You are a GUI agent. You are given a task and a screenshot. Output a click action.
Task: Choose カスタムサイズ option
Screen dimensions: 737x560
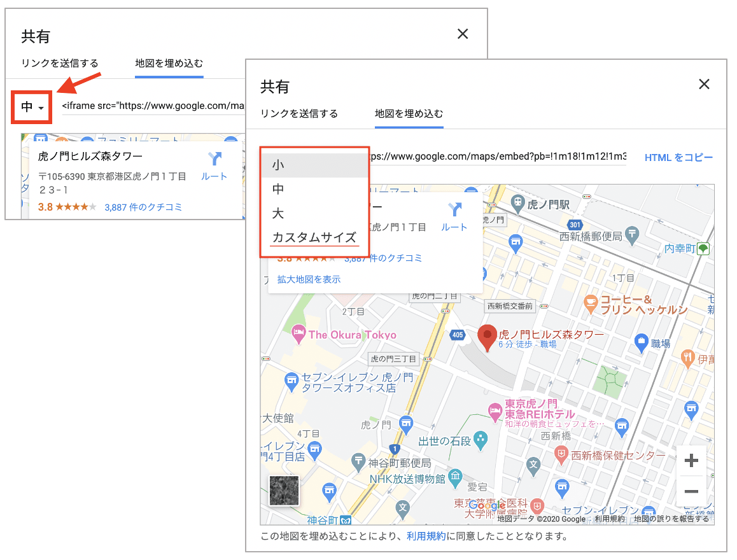(x=314, y=237)
